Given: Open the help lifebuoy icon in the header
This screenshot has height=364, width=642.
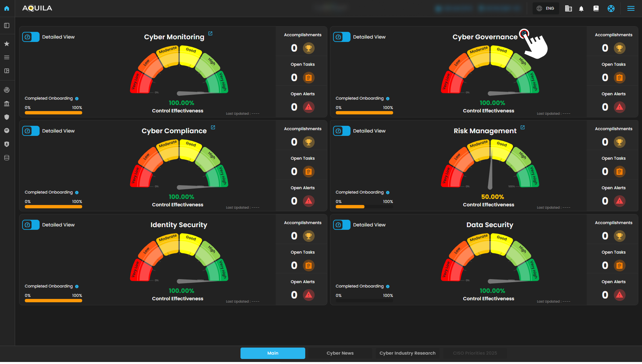Looking at the screenshot, I should pos(611,9).
